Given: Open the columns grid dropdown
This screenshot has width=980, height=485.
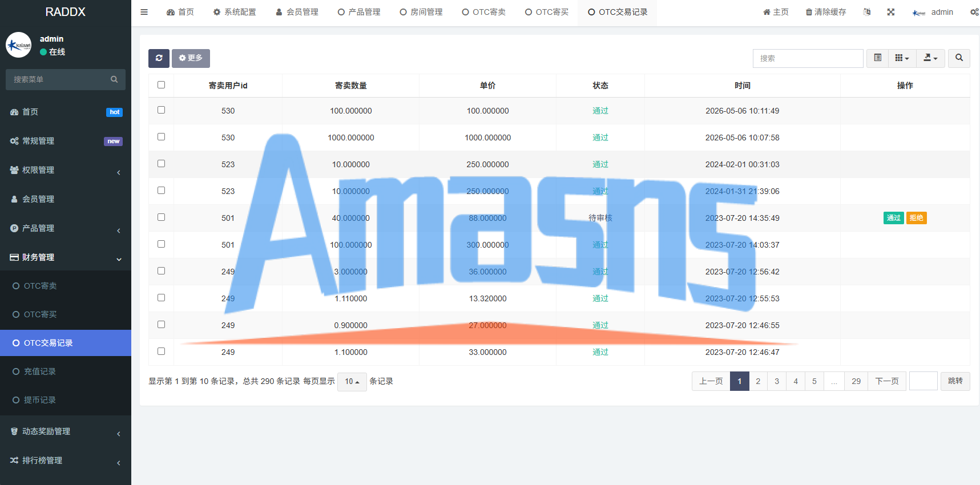Looking at the screenshot, I should click(902, 58).
